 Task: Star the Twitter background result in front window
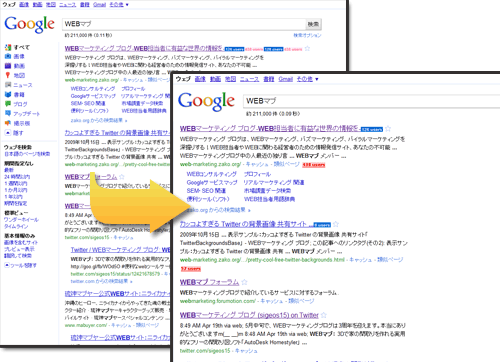(x=336, y=224)
